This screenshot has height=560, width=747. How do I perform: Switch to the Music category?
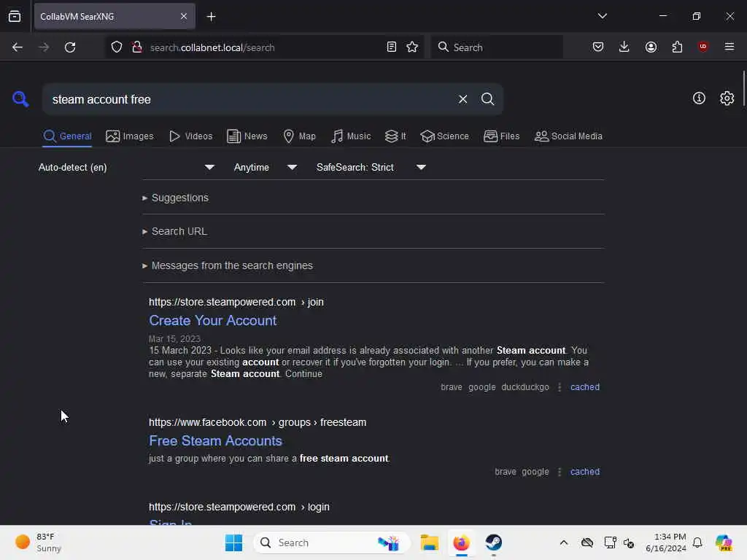click(x=351, y=136)
